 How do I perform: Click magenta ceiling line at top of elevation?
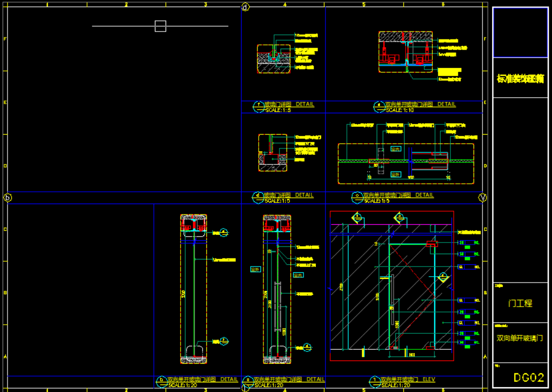tap(391, 224)
